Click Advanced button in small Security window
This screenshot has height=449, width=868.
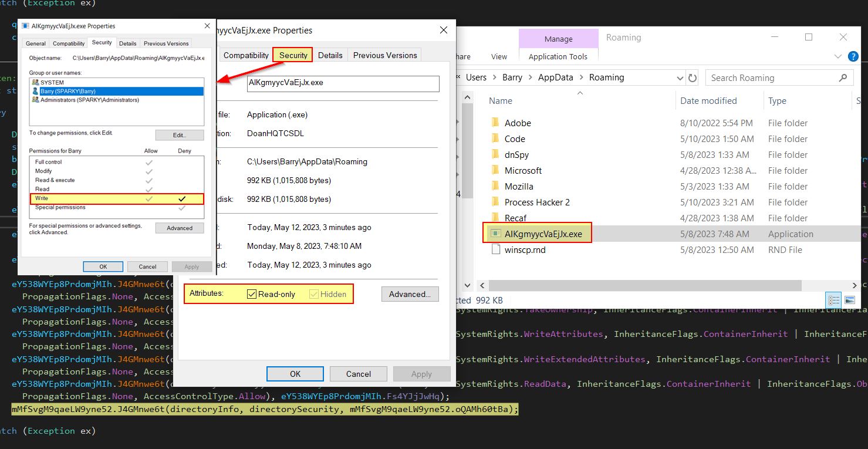click(180, 228)
